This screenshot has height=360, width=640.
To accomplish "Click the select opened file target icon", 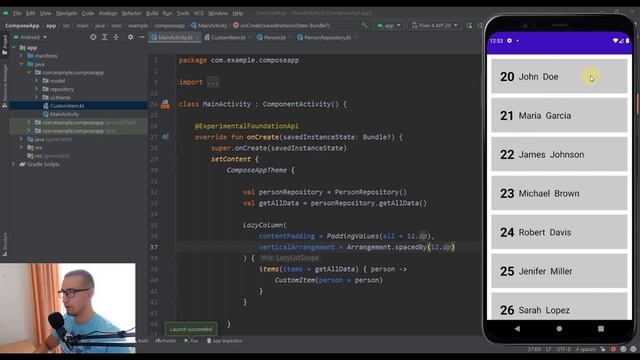I will coord(93,37).
